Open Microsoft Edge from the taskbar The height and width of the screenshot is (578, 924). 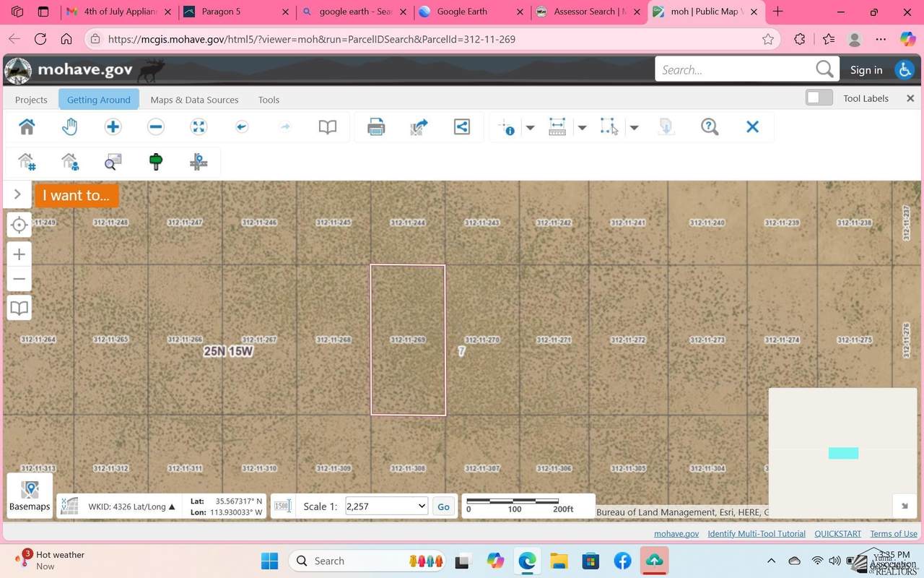point(527,561)
